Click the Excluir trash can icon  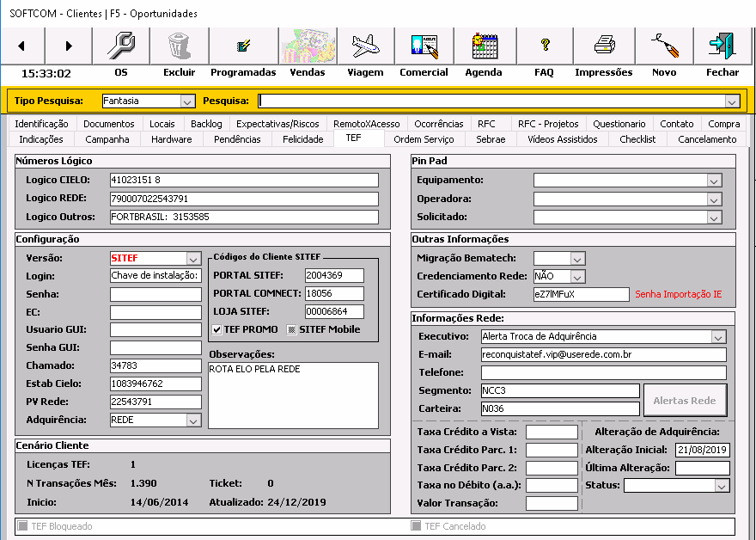pos(179,45)
